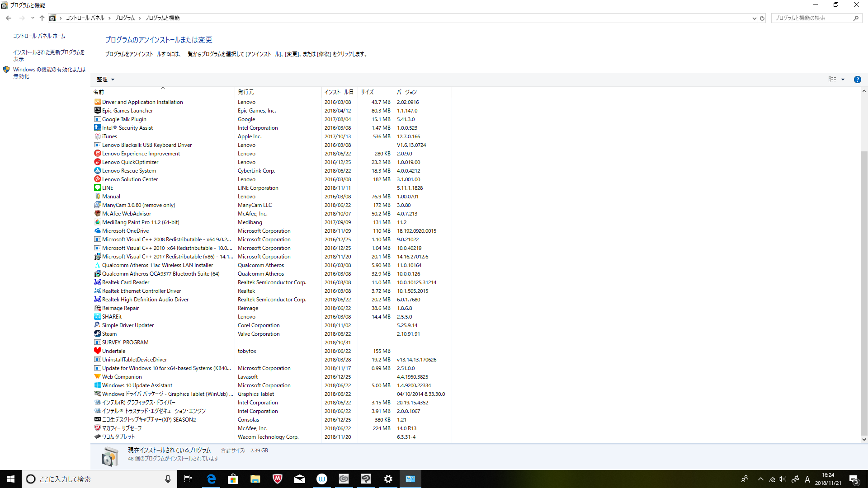
Task: Click the refresh icon beside address bar
Action: 762,18
